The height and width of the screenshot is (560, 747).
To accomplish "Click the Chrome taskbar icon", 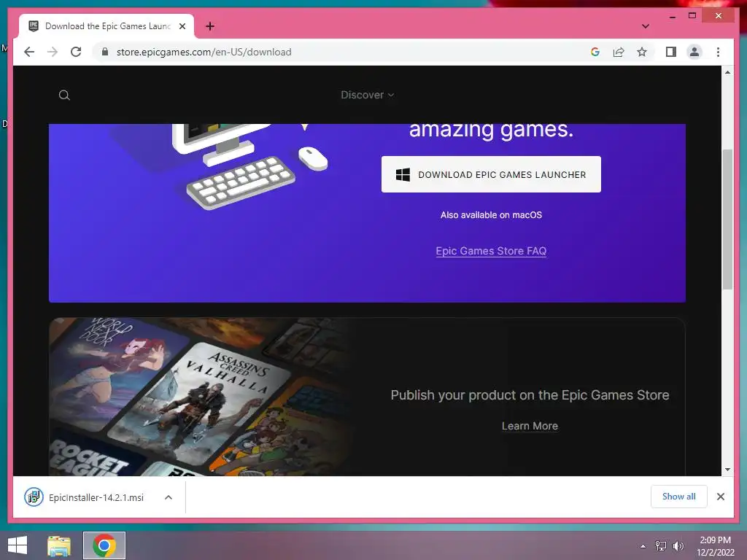I will coord(104,545).
